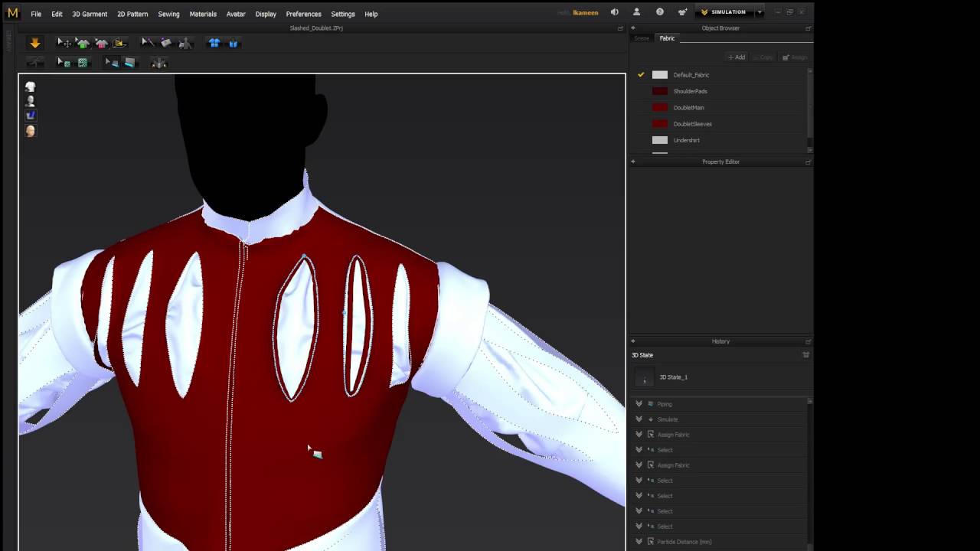Toggle the avatar head texture icon
This screenshot has width=980, height=551.
(x=31, y=131)
